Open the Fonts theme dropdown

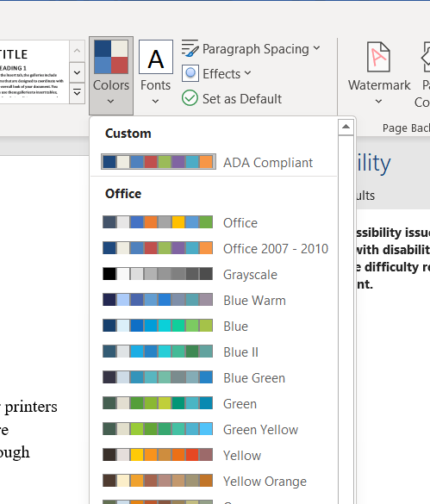(x=156, y=72)
